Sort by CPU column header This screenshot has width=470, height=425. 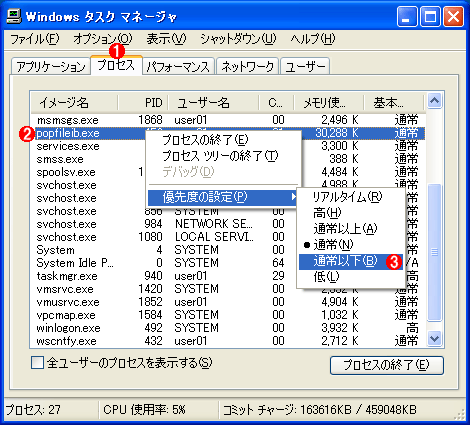point(276,102)
